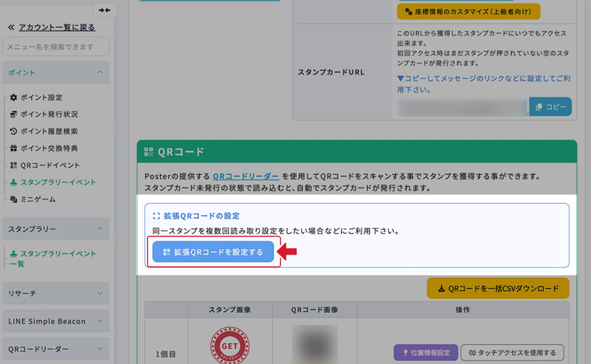
Task: Focus the menu name search field
Action: pos(56,47)
